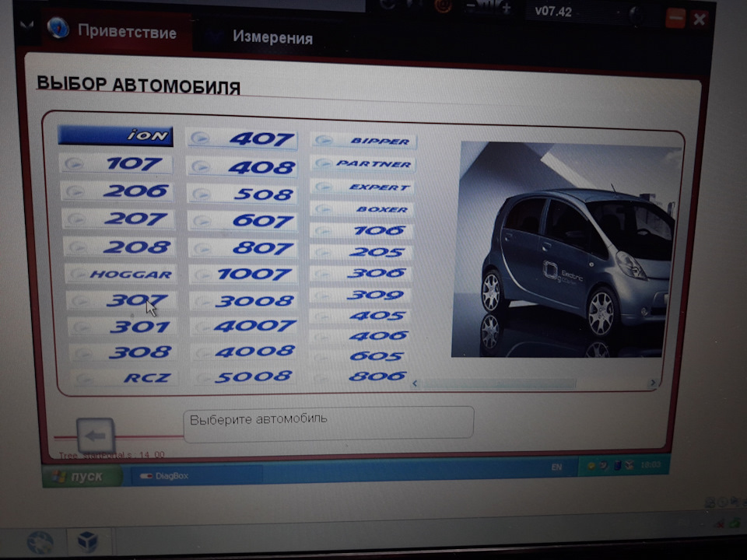Select the 406 model
The width and height of the screenshot is (747, 560).
pos(359,336)
